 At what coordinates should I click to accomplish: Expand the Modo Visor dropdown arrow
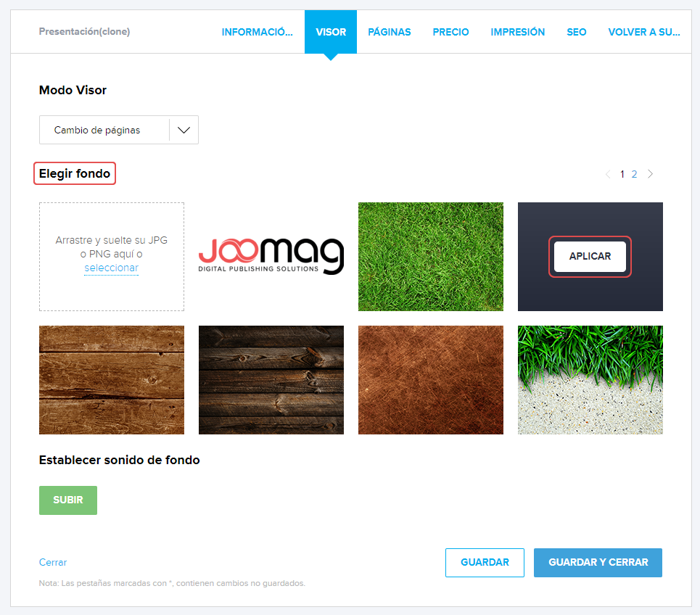point(184,131)
